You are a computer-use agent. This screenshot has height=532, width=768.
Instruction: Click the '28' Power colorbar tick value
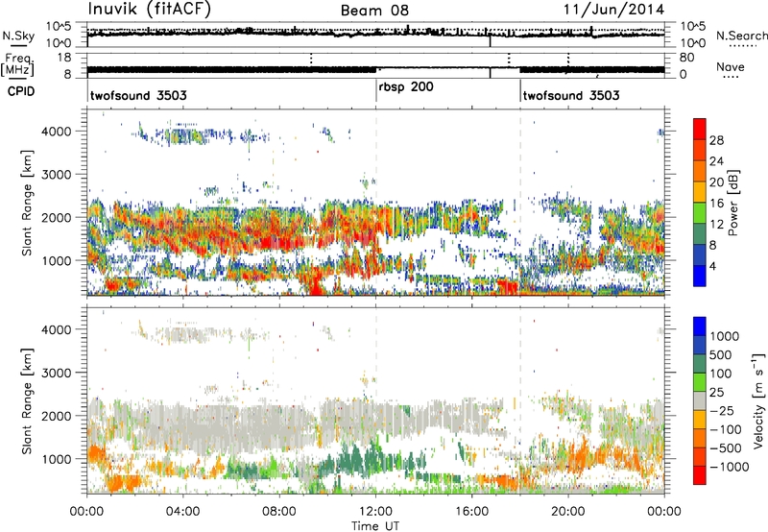pos(716,140)
